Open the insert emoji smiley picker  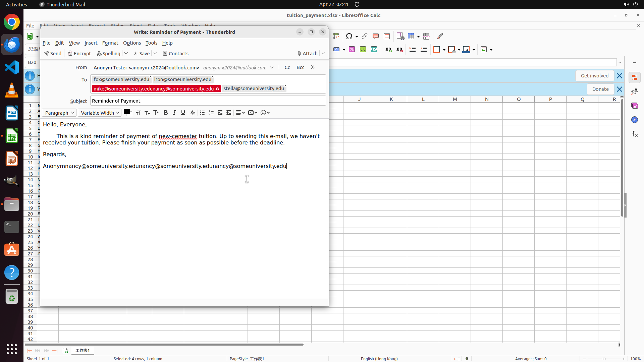click(x=265, y=113)
